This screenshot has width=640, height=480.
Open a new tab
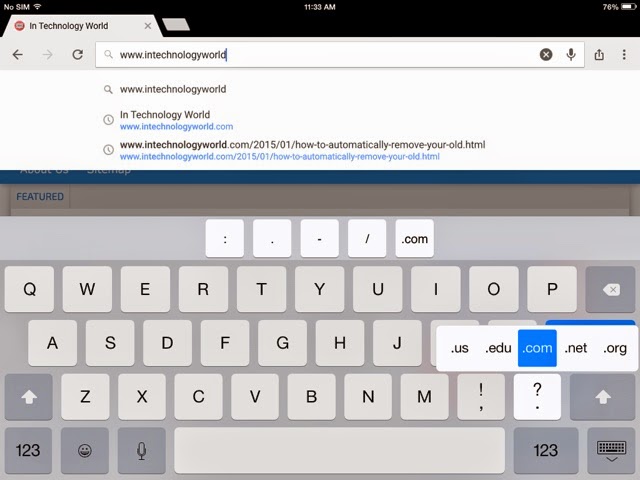tap(176, 24)
